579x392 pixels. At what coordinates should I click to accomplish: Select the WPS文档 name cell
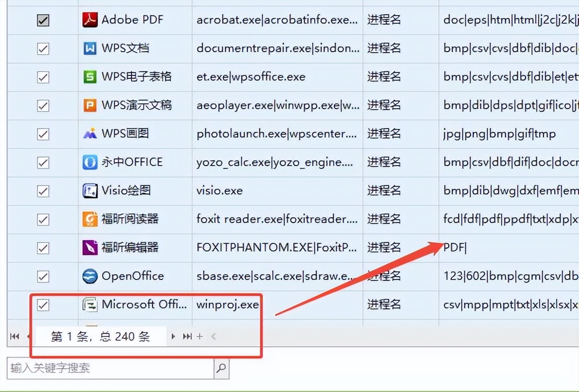(x=135, y=48)
